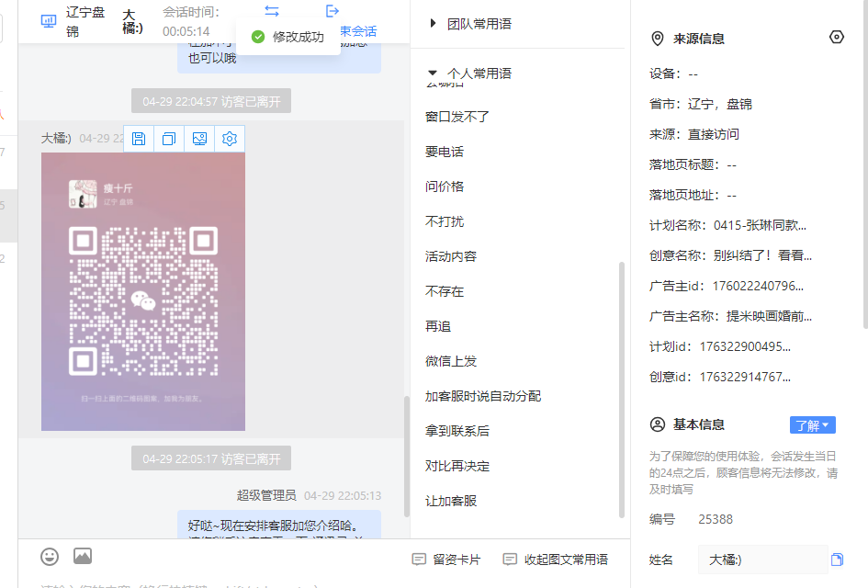
Task: Open the gear settings icon above the QR image
Action: 230,139
